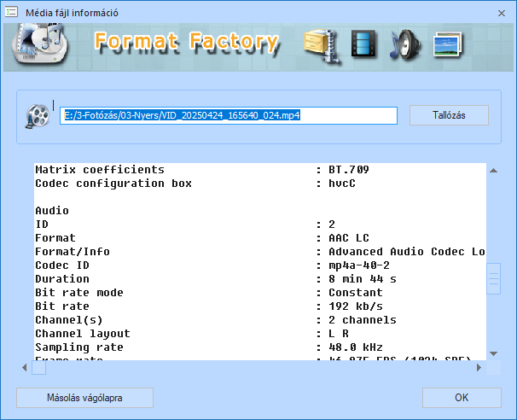Click Másolás vágólapra button
The height and width of the screenshot is (420, 517).
tap(84, 398)
